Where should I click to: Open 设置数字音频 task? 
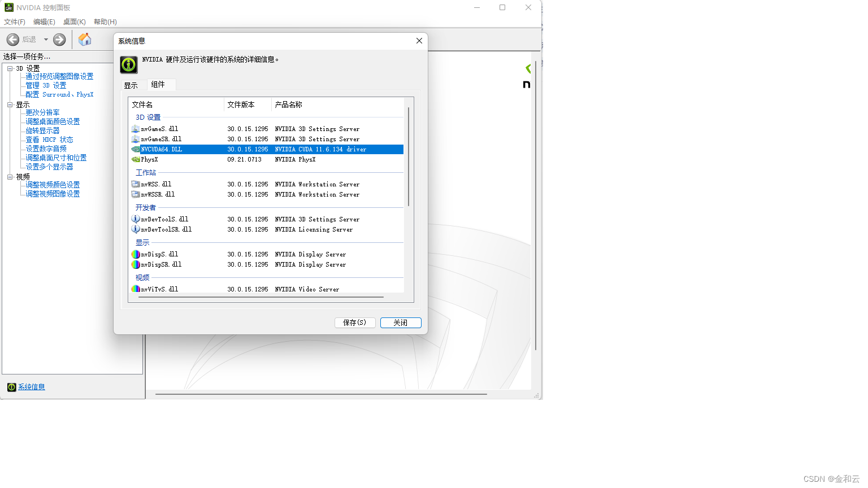click(x=46, y=149)
